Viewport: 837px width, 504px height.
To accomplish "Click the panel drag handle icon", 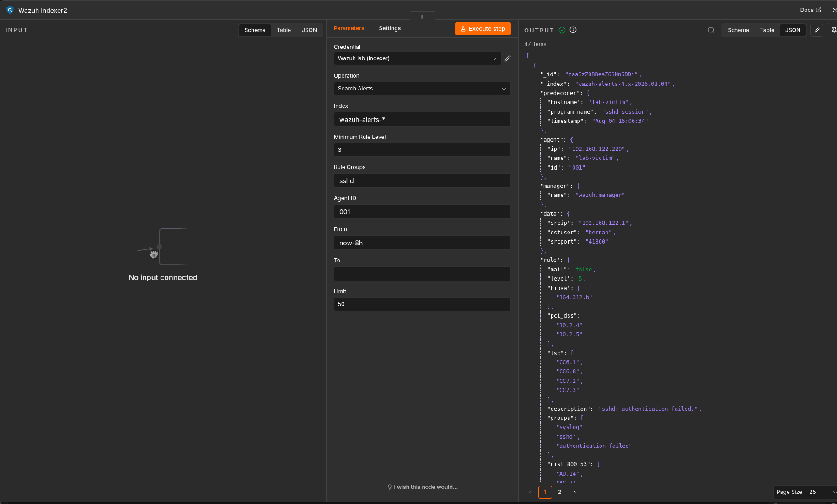I will coord(423,16).
